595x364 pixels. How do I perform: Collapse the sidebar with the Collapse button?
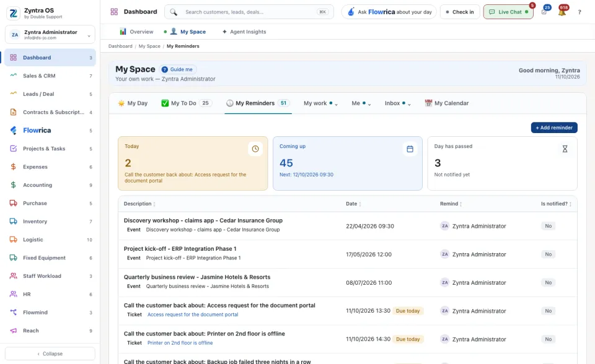[50, 353]
